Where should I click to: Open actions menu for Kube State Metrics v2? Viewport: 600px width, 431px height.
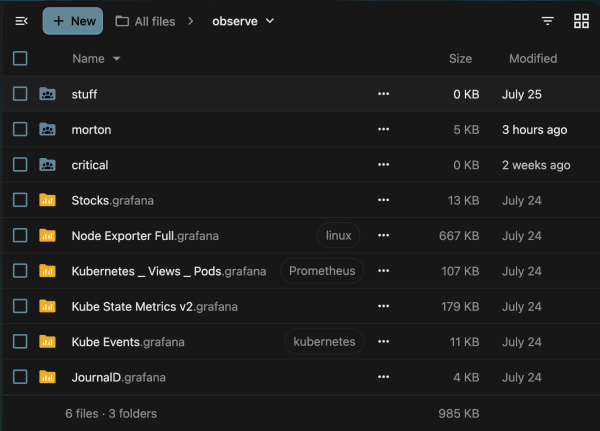(x=383, y=306)
